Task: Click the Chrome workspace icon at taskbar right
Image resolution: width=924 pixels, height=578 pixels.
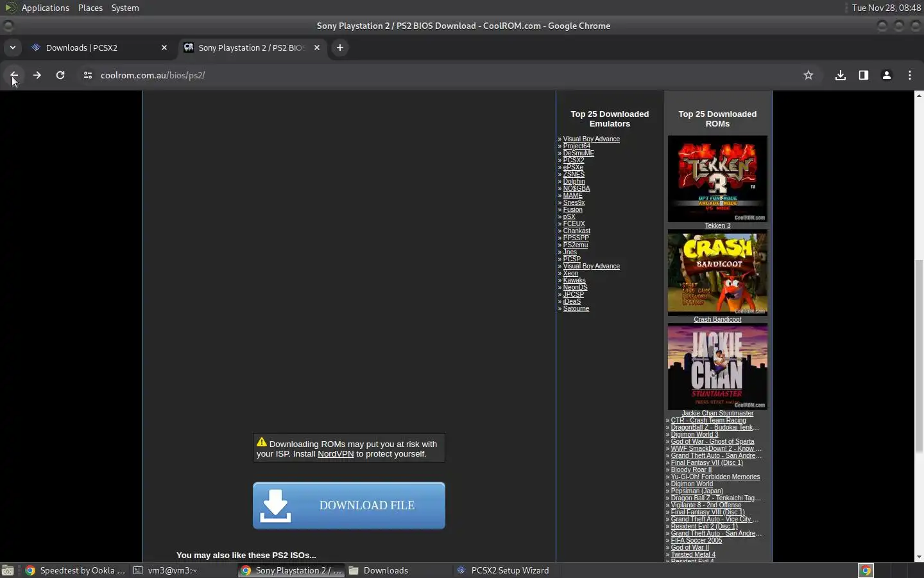Action: click(866, 570)
